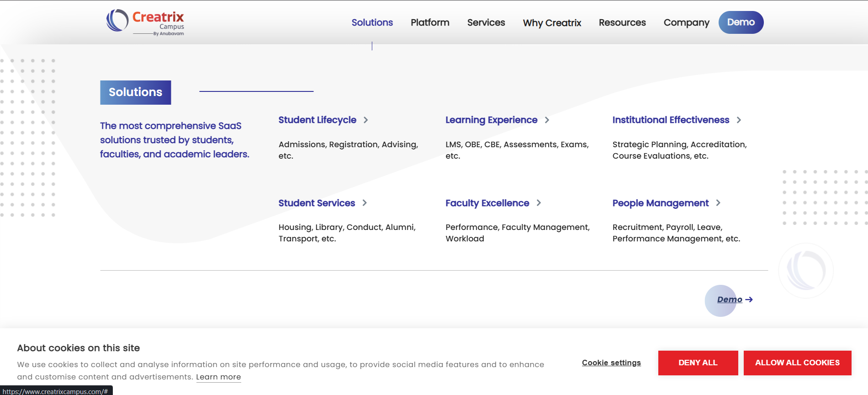
Task: Click chevron next to People Management
Action: [x=718, y=203]
